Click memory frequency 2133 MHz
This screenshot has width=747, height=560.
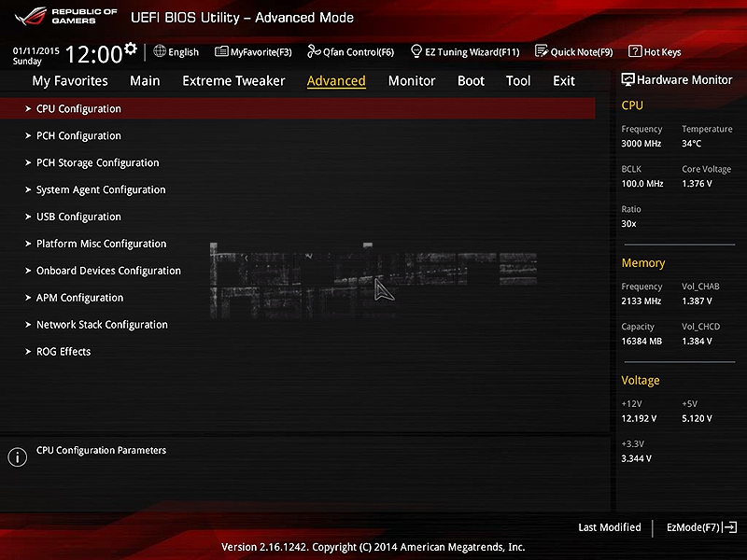[x=641, y=301]
